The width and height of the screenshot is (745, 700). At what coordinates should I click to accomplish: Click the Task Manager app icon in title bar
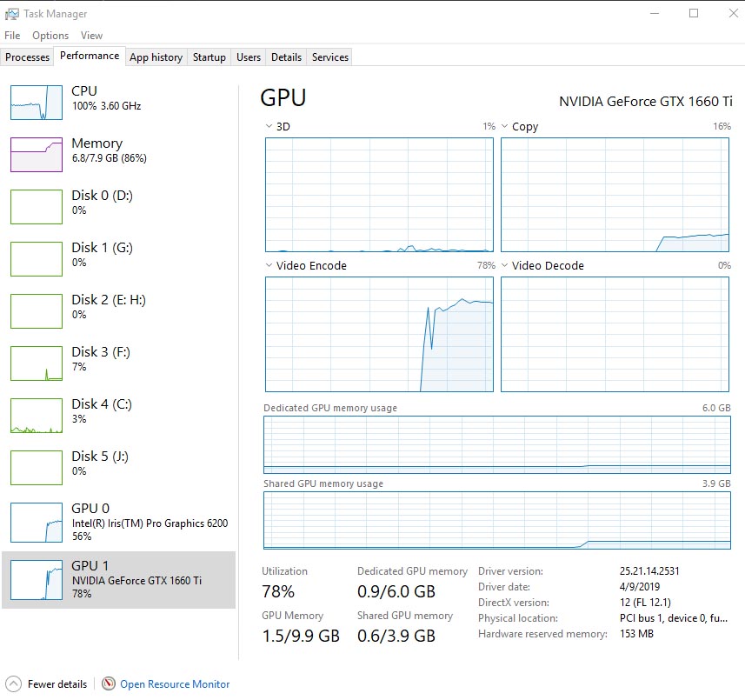pyautogui.click(x=11, y=14)
